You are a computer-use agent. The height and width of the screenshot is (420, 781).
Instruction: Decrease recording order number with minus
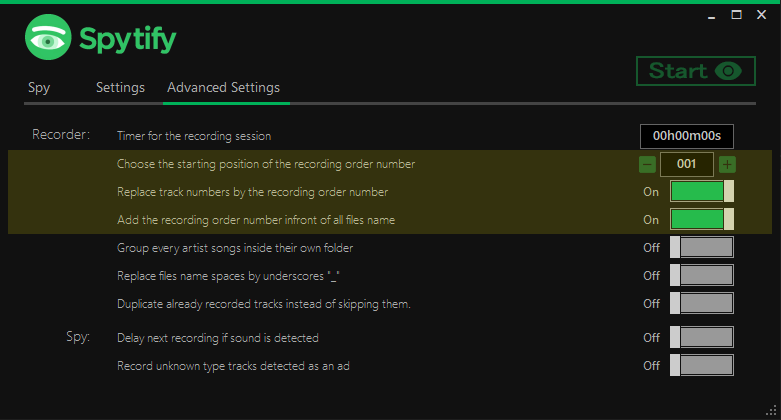coord(647,164)
